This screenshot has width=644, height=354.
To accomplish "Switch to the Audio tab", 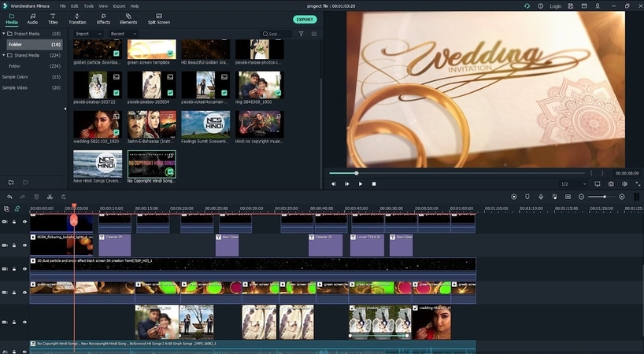I will click(32, 19).
